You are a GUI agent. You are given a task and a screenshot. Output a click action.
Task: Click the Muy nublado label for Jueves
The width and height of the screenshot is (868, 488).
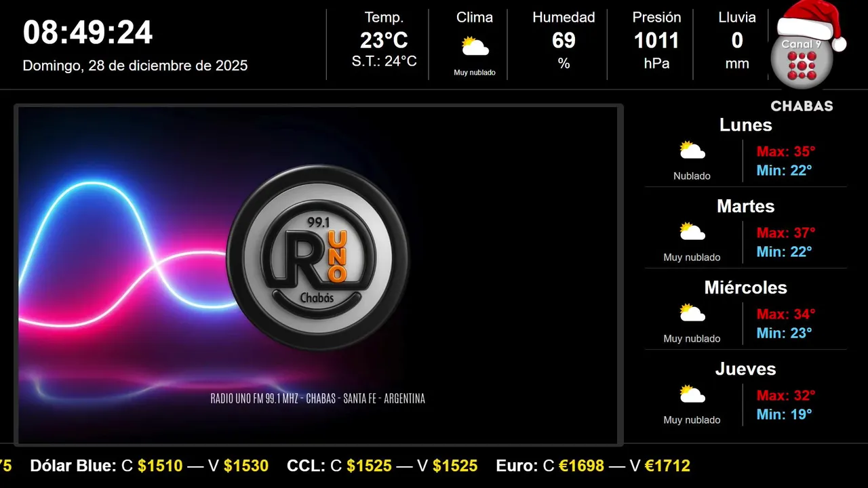(x=692, y=420)
